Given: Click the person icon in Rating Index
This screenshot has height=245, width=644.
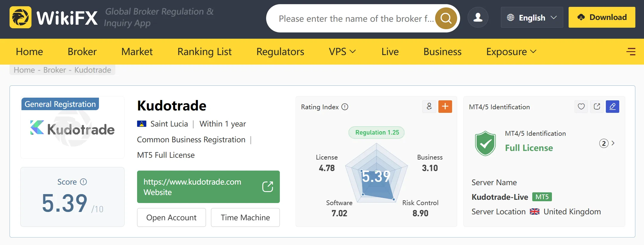Looking at the screenshot, I should click(x=429, y=107).
